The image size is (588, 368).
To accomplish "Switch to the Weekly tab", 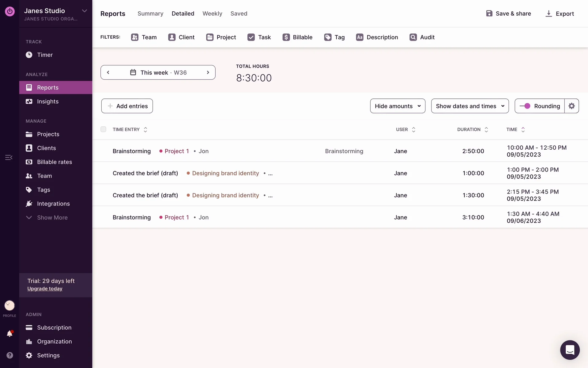I will 212,13.
